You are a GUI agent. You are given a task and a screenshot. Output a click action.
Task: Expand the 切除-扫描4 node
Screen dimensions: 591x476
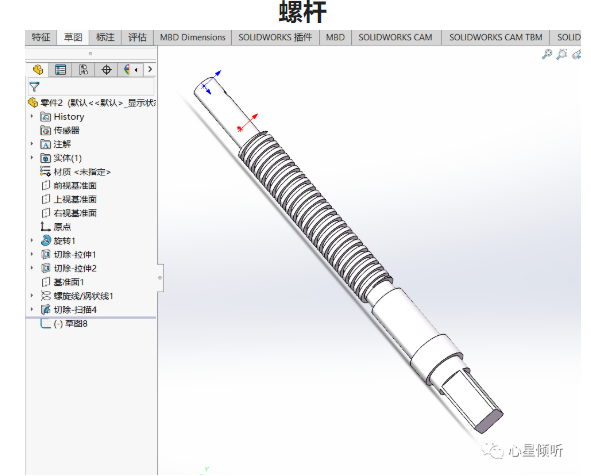pos(32,309)
